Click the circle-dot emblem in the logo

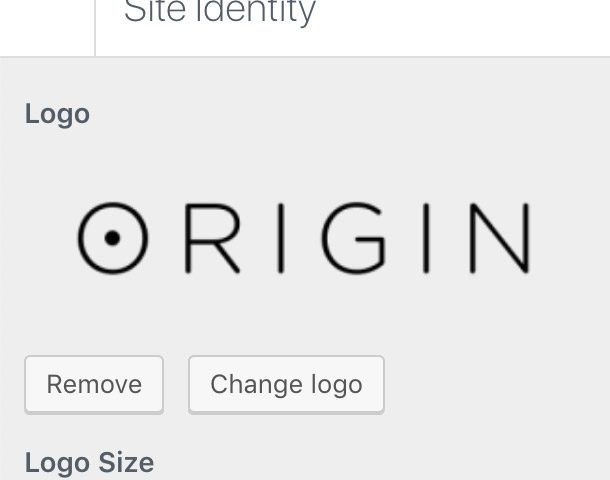click(112, 238)
